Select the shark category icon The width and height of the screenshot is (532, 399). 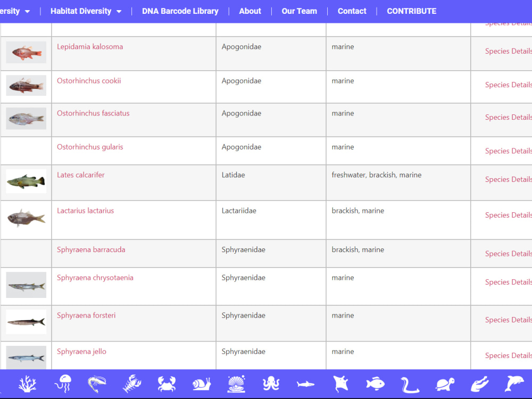[306, 384]
